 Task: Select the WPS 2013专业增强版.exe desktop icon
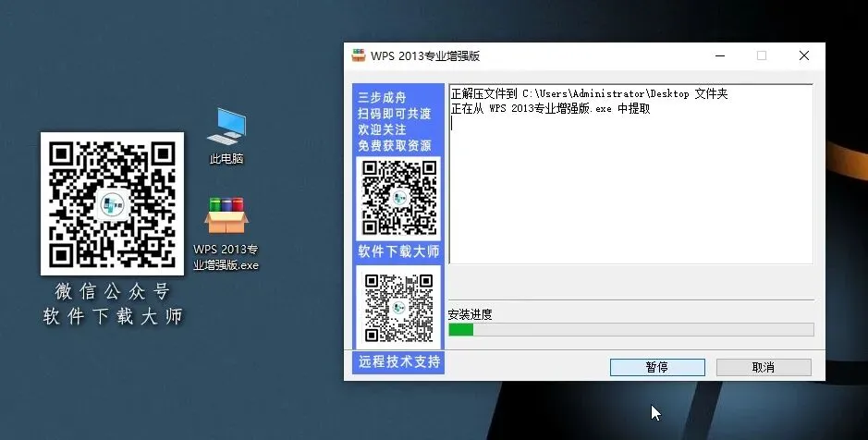click(226, 234)
